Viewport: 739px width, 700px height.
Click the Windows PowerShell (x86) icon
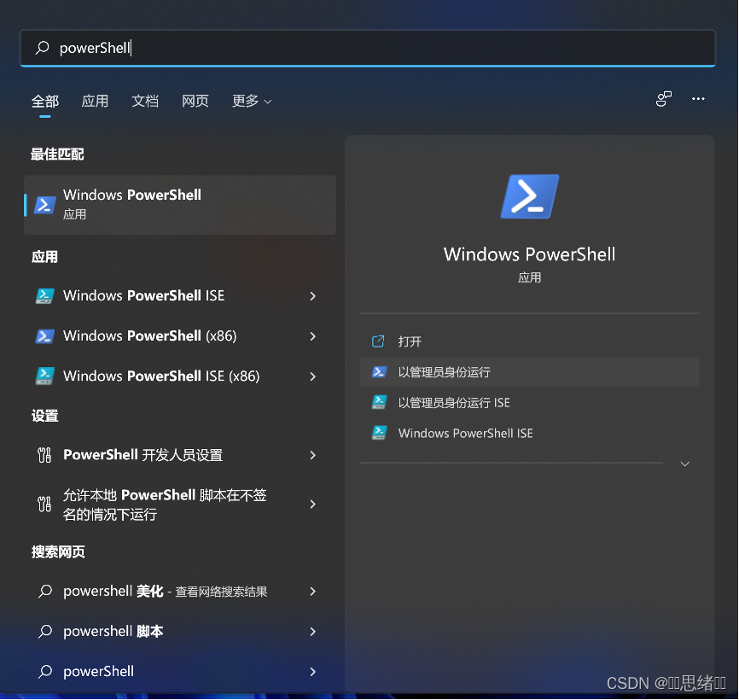[x=45, y=336]
